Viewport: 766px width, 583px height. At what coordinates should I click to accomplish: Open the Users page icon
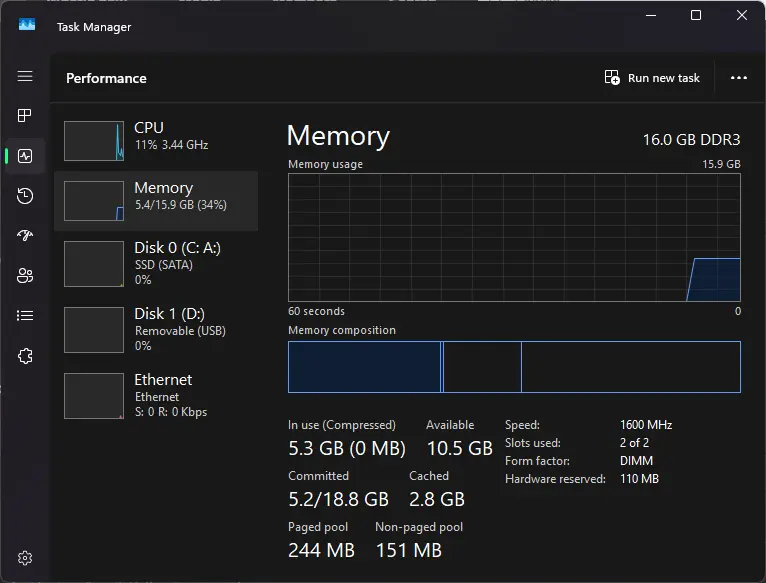[25, 276]
